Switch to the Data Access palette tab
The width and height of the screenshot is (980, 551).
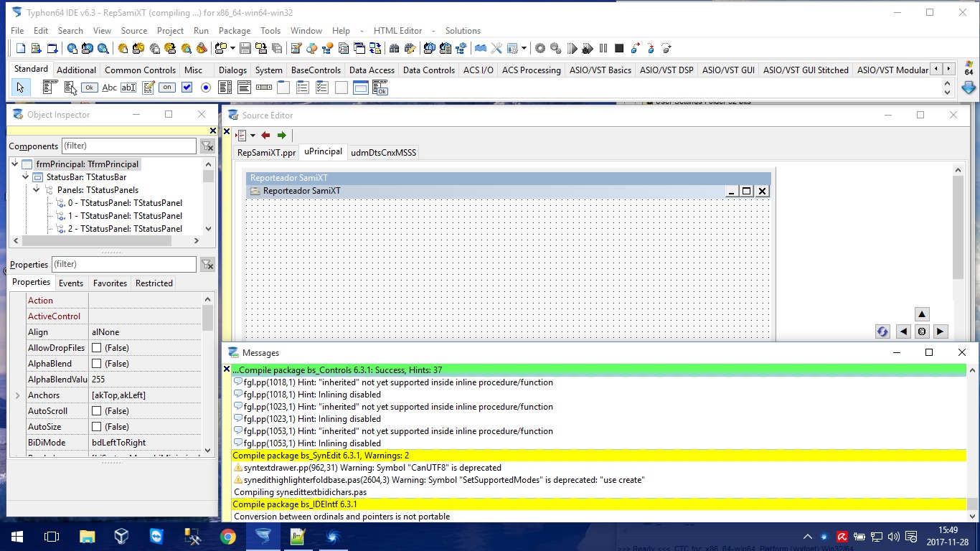(372, 70)
